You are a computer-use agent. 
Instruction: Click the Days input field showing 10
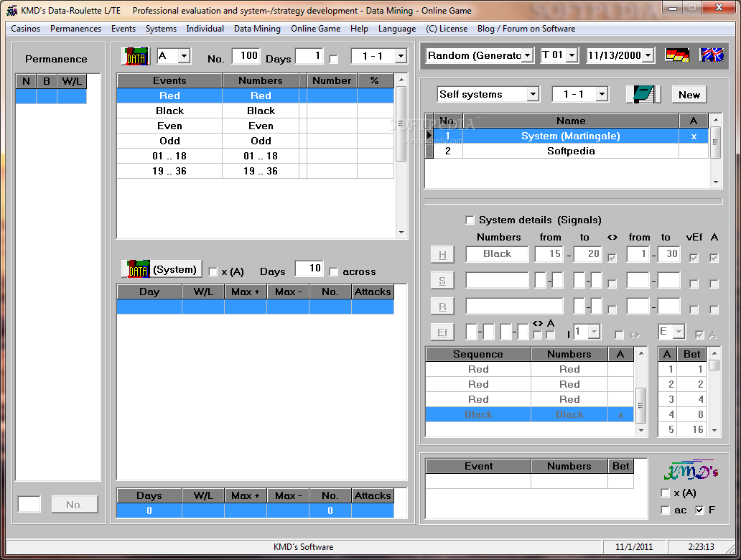click(309, 269)
